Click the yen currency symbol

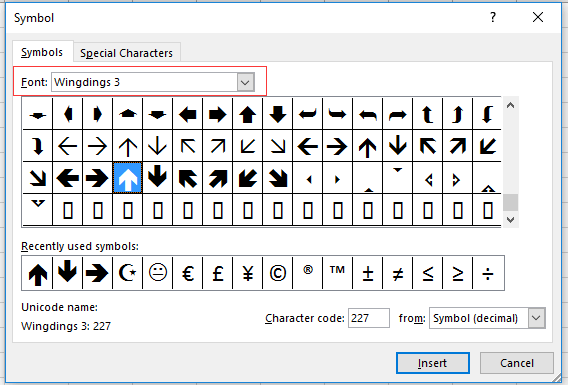248,273
